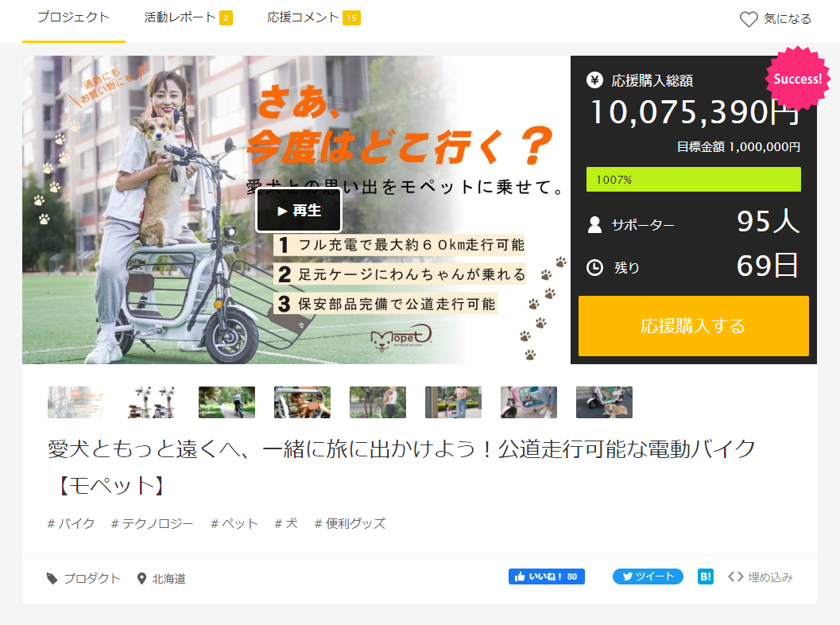
Task: Select the fifth thumbnail of woman holding dog
Action: click(377, 402)
